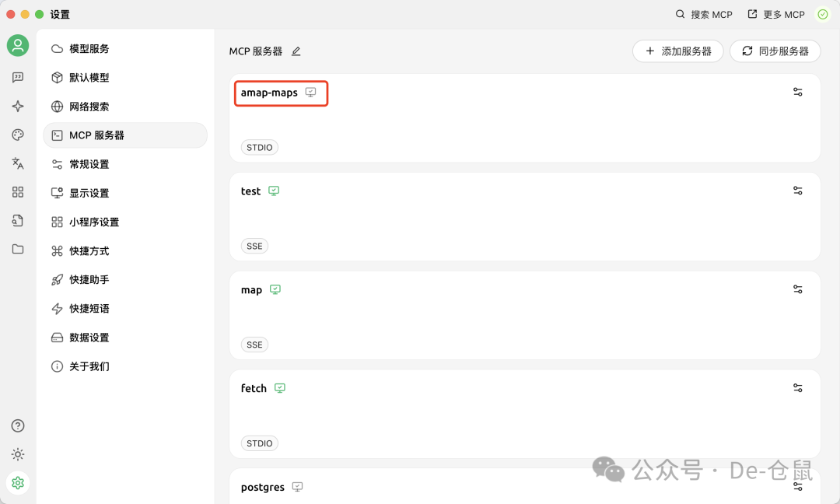The height and width of the screenshot is (504, 840).
Task: Click the help question mark icon
Action: [18, 425]
